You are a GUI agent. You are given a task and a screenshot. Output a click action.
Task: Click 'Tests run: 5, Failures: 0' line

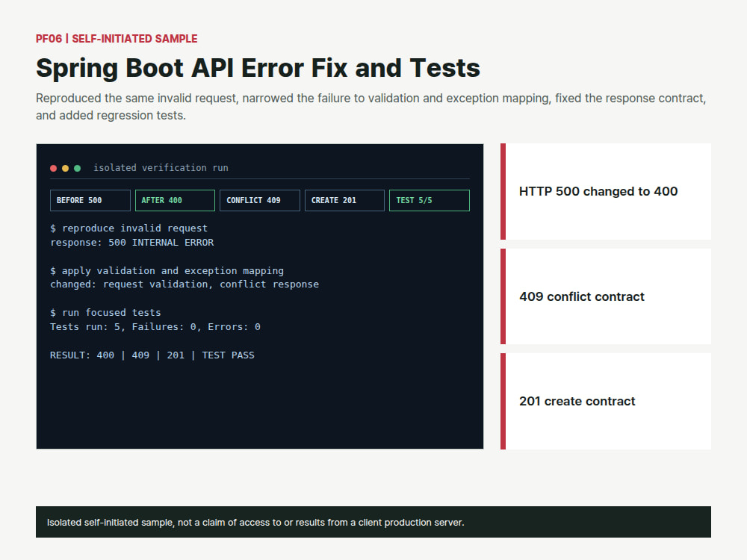(155, 327)
